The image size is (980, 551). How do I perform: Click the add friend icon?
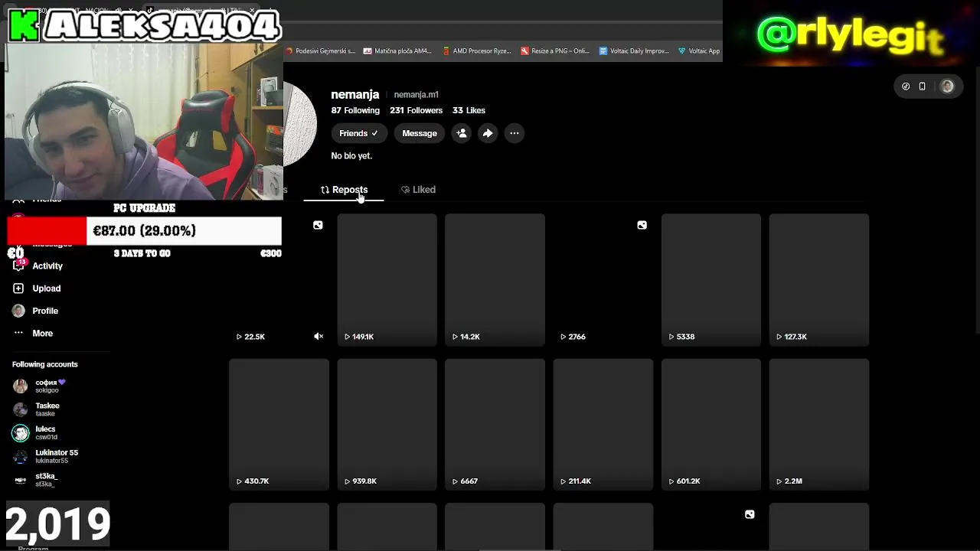click(x=461, y=133)
